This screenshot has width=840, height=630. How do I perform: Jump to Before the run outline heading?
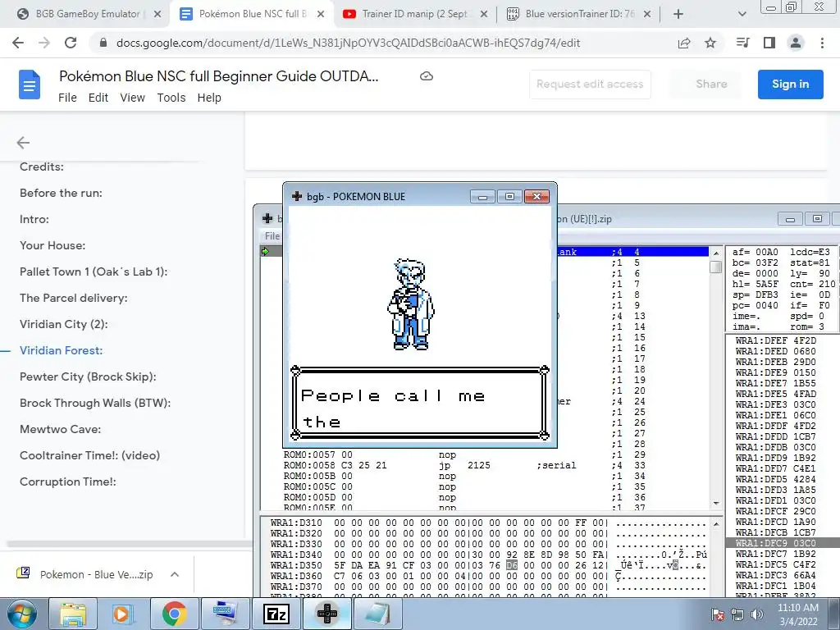click(61, 193)
